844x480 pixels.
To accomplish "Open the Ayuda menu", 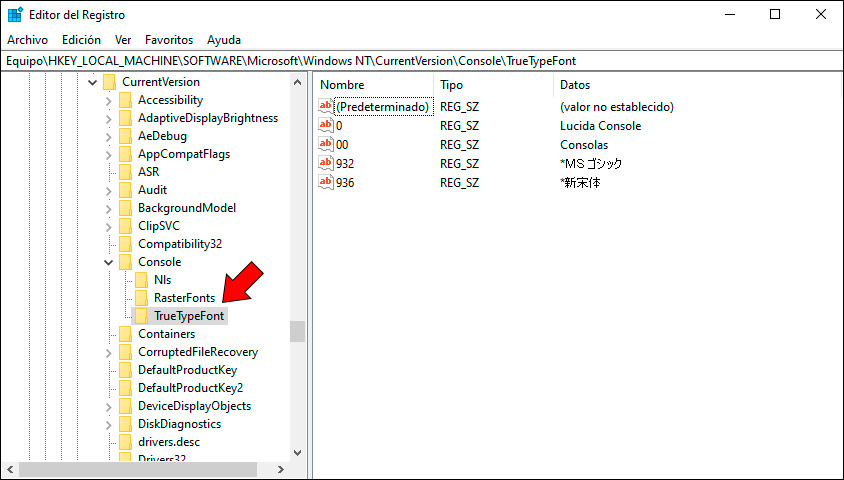I will (x=224, y=40).
